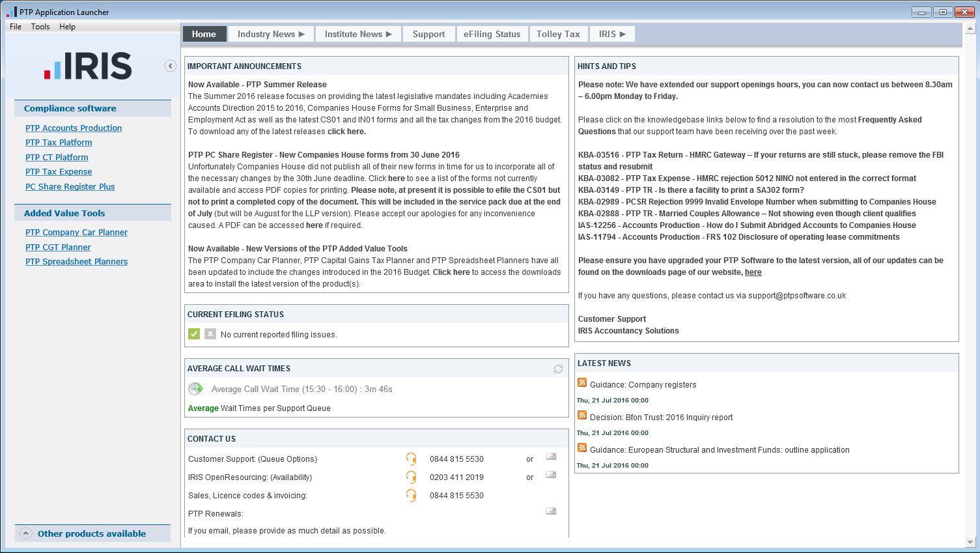Open IAS-12256 Abridged Accounts article

tap(747, 225)
